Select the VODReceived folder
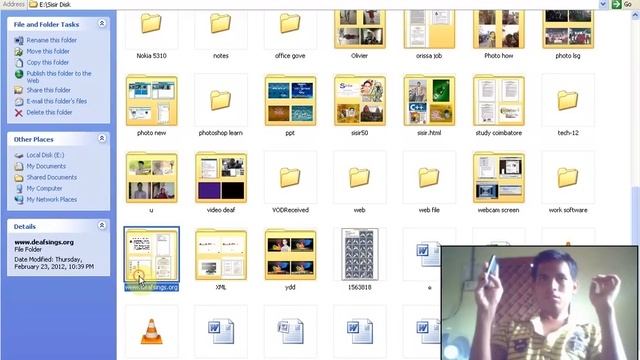This screenshot has height=360, width=640. point(290,178)
